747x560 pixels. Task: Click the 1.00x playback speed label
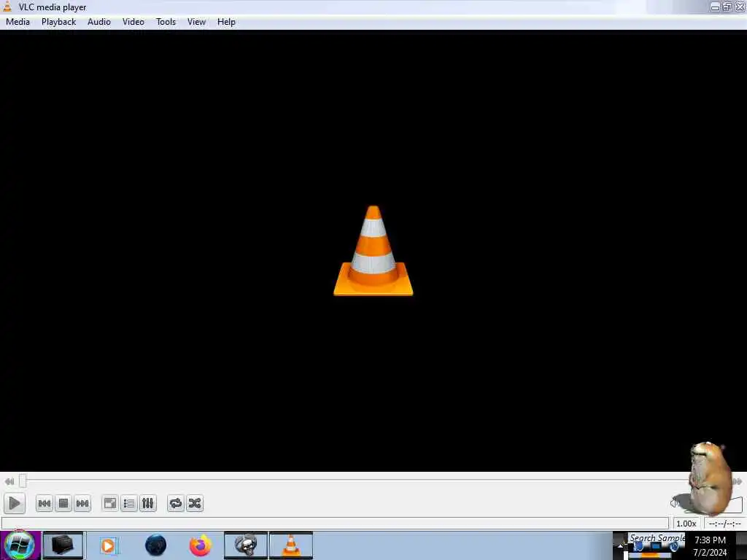(x=686, y=524)
